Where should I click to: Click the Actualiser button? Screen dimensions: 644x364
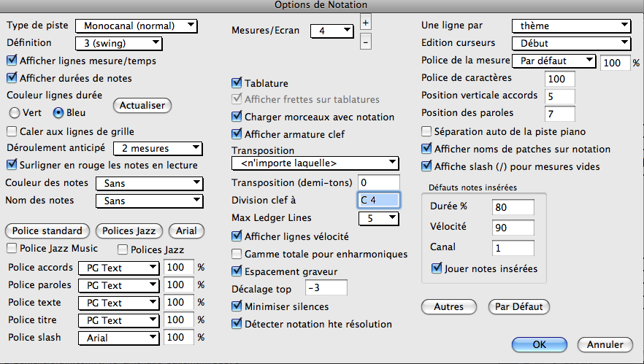click(x=142, y=106)
